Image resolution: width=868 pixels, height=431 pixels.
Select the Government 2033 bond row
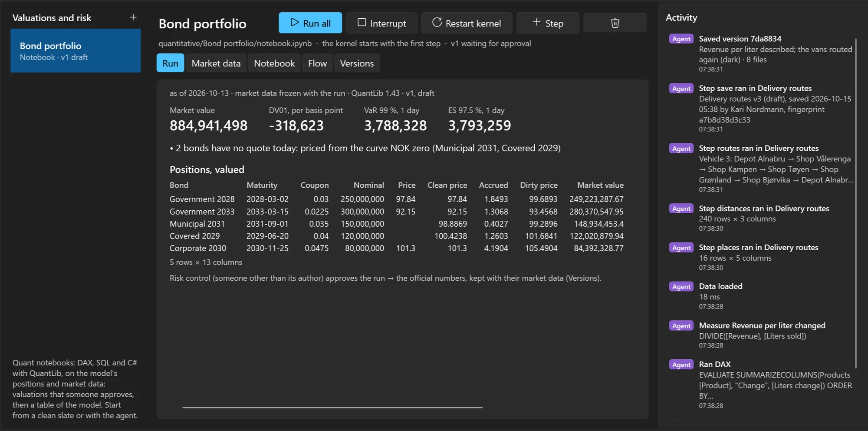click(x=397, y=212)
